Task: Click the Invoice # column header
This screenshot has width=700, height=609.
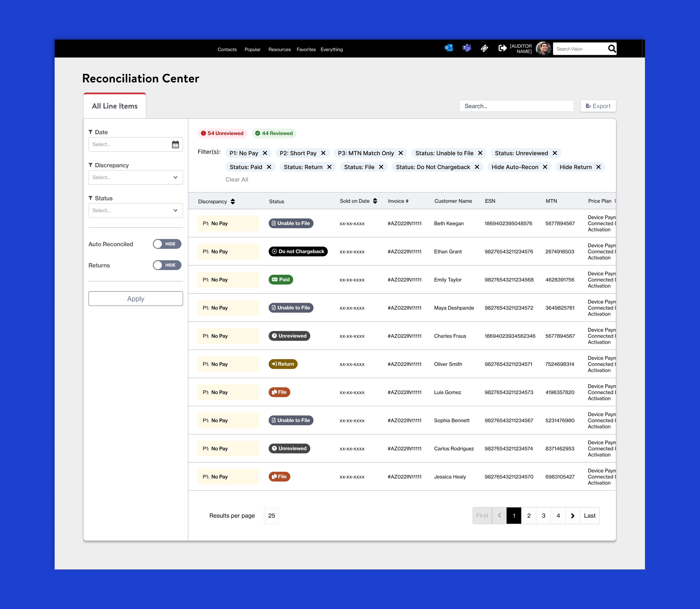Action: [x=398, y=201]
